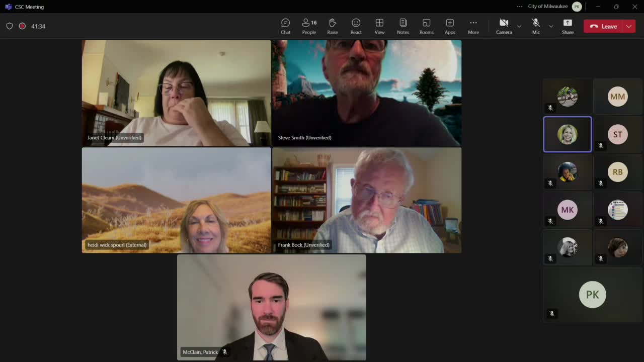Open the Chat panel

click(x=285, y=26)
